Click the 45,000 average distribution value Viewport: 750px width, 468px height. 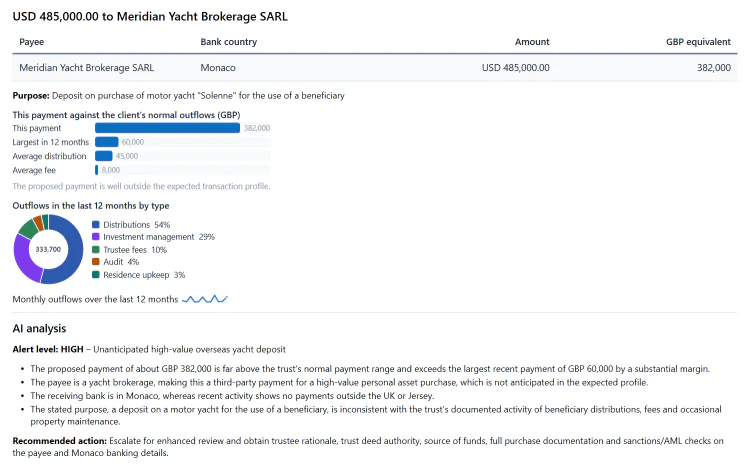tap(127, 156)
